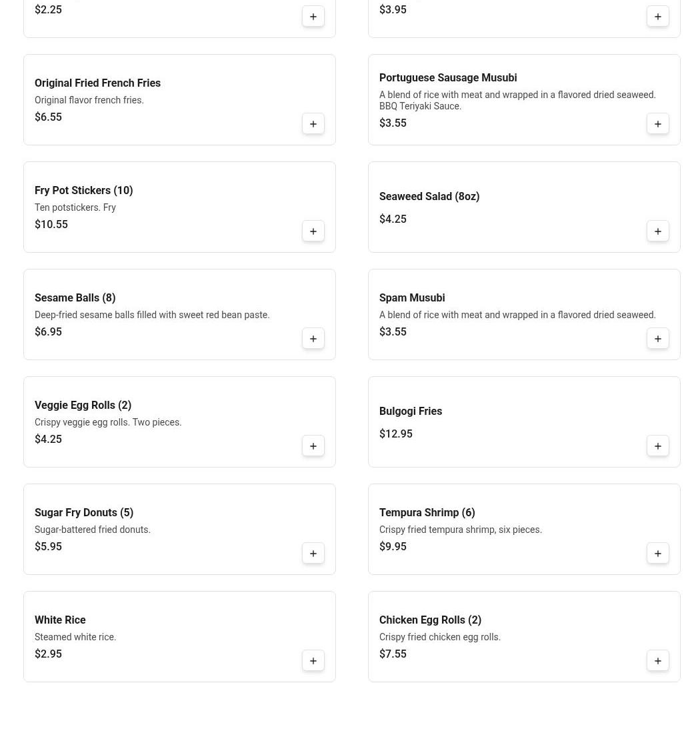Add Fry Pot Stickers (10) to order
Screen dimensions: 700x739
tap(313, 231)
